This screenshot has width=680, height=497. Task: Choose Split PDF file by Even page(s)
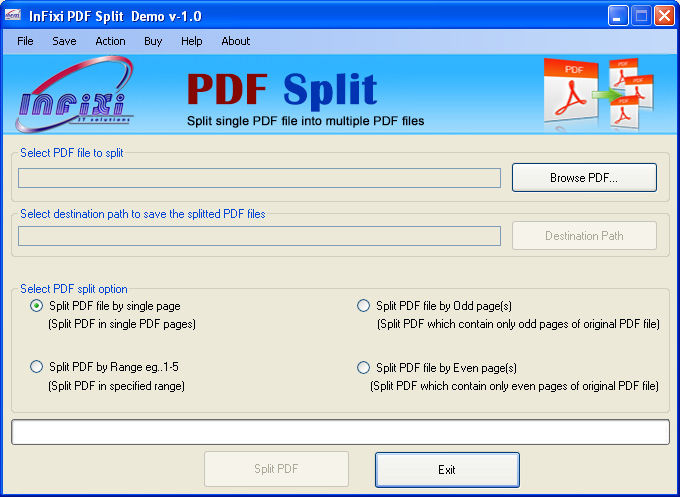pos(437,368)
